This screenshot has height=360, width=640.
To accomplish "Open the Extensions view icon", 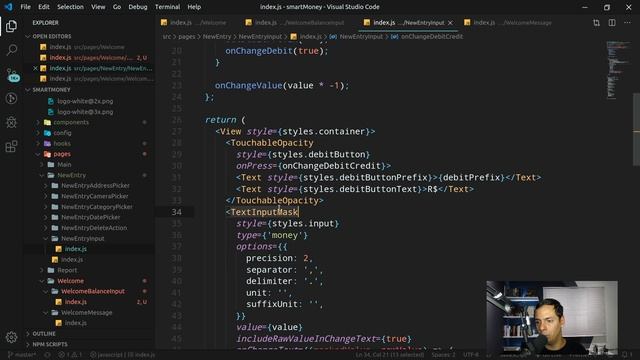I will tap(11, 146).
